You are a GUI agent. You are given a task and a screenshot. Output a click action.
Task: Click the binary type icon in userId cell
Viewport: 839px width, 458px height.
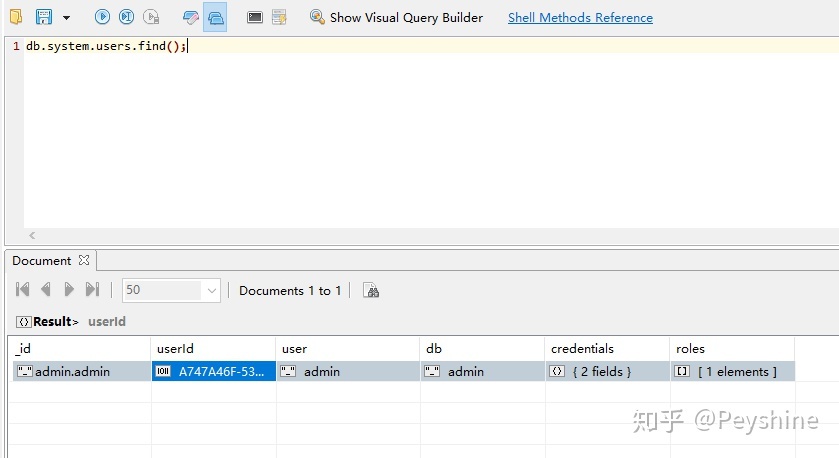click(163, 371)
